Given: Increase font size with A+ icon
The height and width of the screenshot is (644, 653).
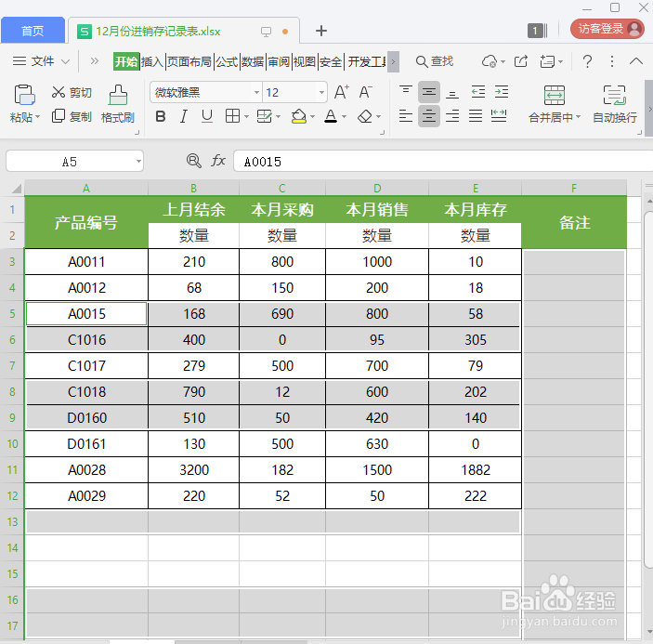Looking at the screenshot, I should [342, 92].
